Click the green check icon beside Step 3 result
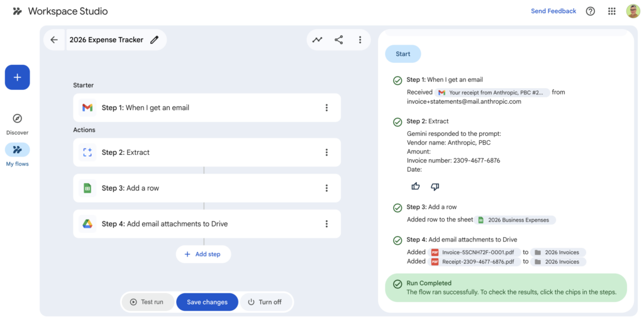This screenshot has width=644, height=319. coord(397,208)
